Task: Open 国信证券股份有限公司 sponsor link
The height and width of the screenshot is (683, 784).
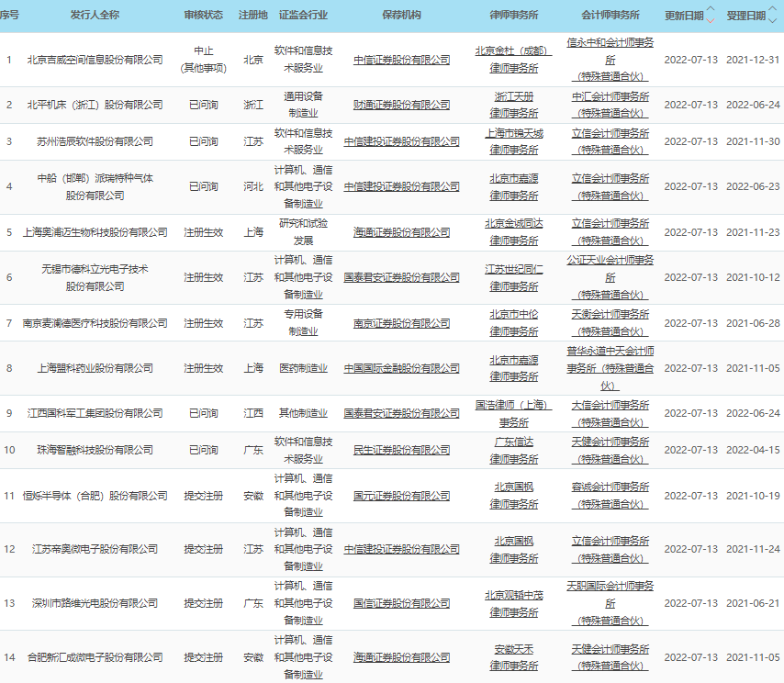Action: click(x=401, y=603)
